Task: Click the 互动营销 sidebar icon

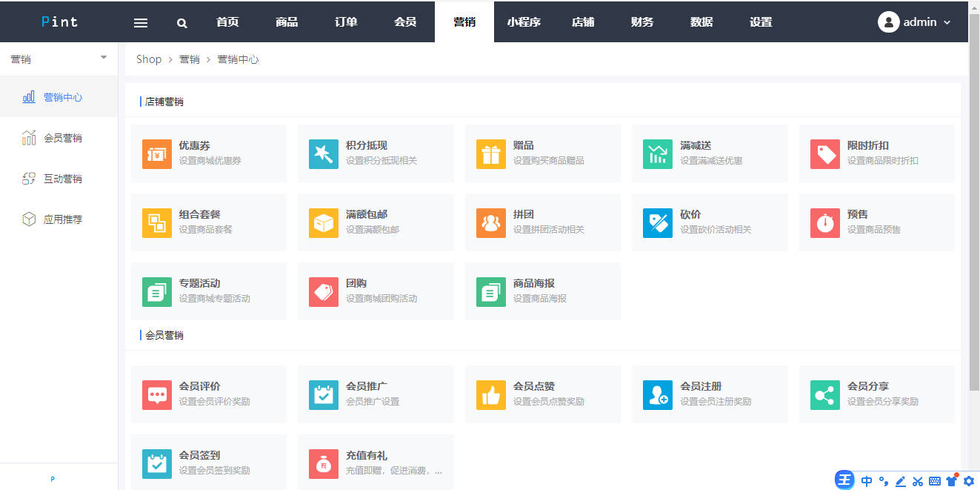Action: [29, 179]
